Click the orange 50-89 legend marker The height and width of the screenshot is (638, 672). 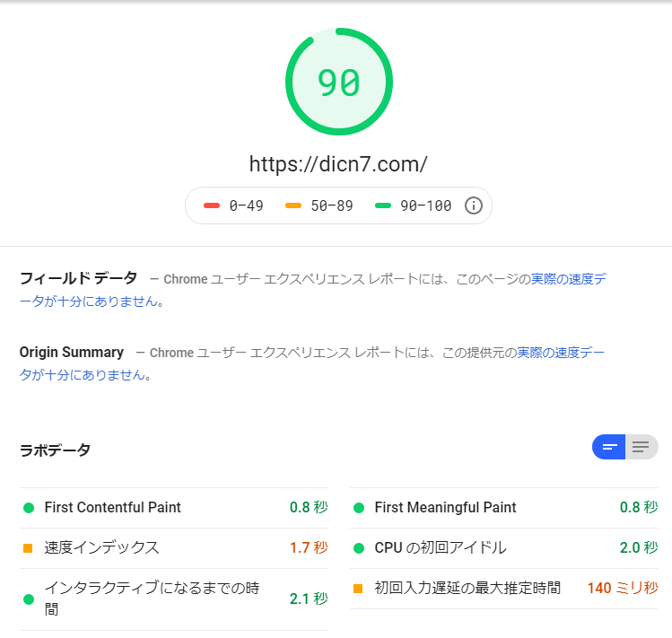click(293, 205)
